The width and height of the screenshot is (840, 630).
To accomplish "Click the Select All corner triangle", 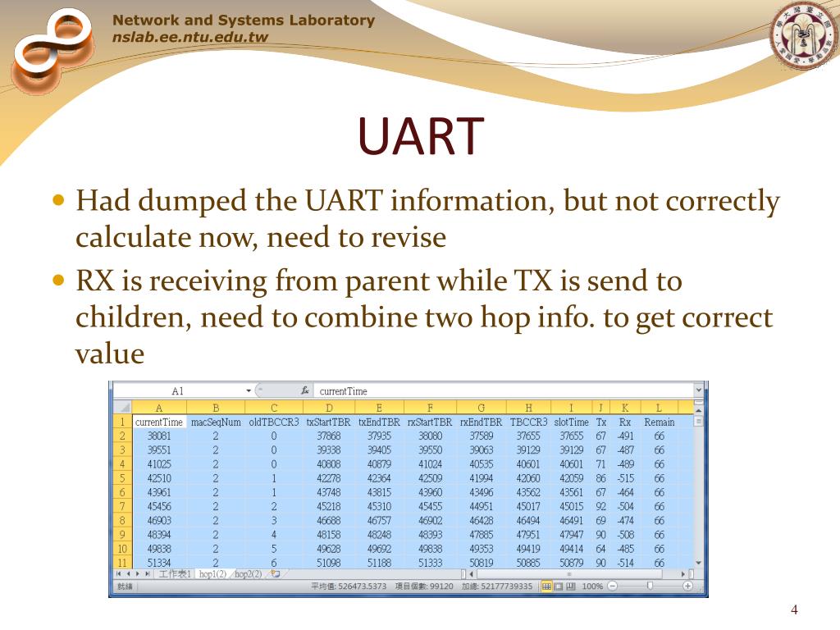I will point(123,408).
